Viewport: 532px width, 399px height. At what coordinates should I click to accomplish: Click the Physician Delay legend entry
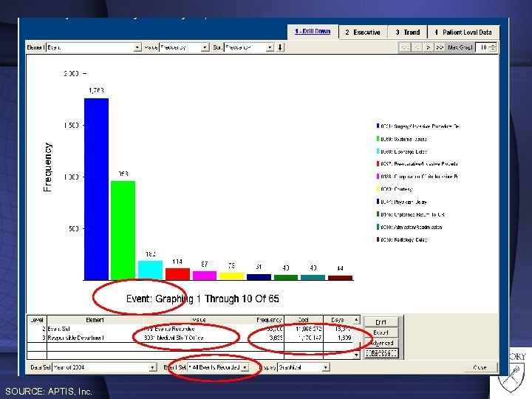(403, 202)
